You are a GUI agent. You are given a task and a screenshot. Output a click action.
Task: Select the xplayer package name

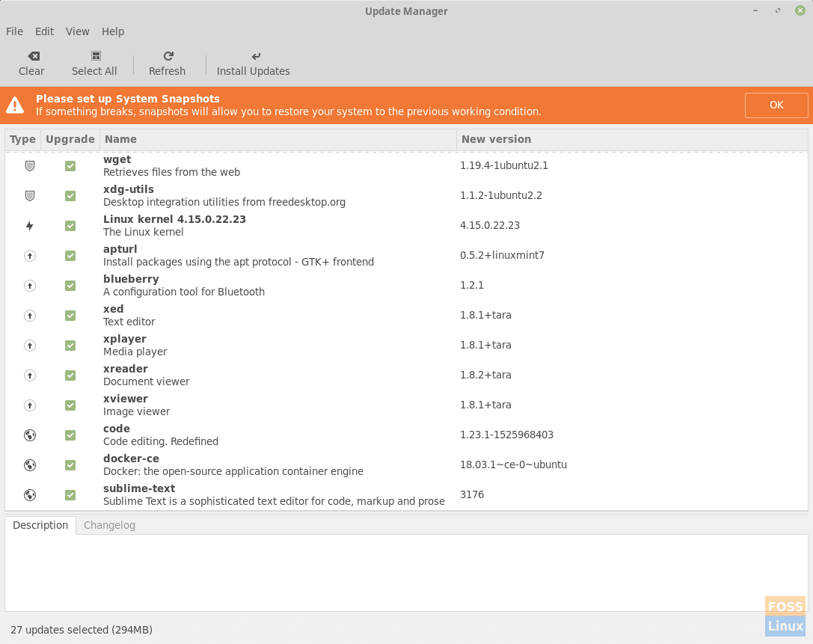[x=125, y=339]
